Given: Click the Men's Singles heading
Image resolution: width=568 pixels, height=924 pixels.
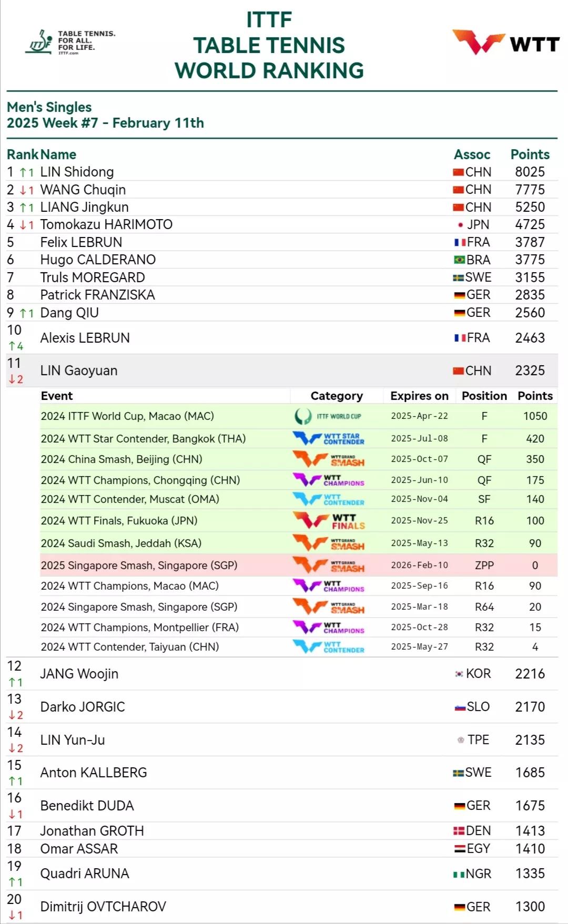Looking at the screenshot, I should [49, 107].
